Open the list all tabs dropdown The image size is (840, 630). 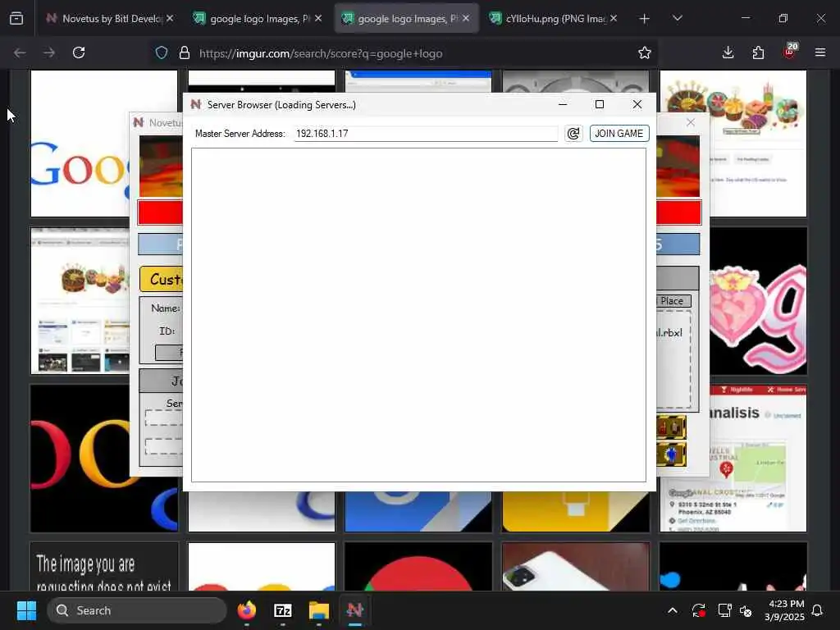[677, 19]
